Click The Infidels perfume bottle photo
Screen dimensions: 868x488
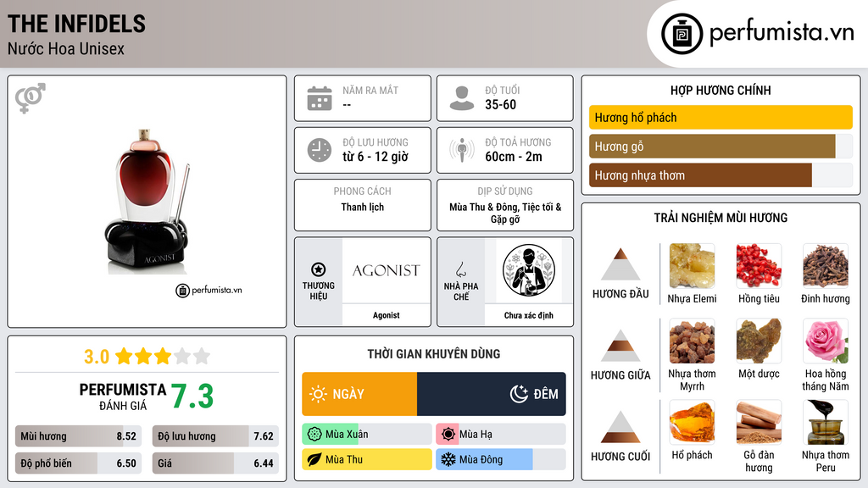pos(147,202)
